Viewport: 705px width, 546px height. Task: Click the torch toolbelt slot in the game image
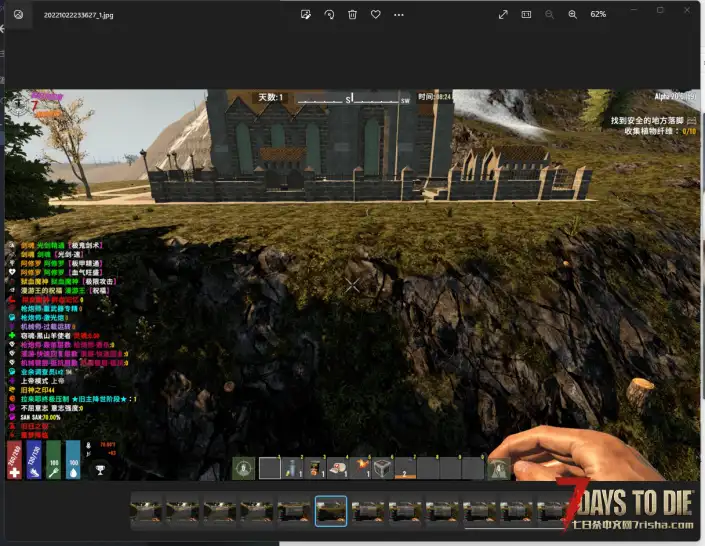360,468
